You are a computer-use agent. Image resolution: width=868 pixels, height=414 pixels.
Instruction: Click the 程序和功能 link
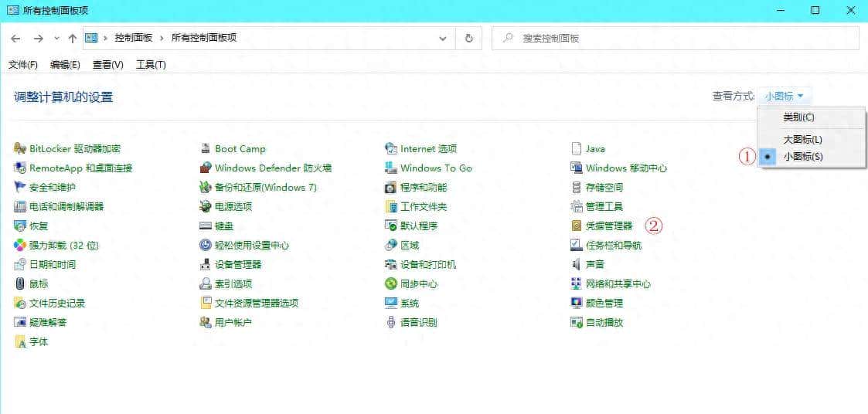[423, 187]
